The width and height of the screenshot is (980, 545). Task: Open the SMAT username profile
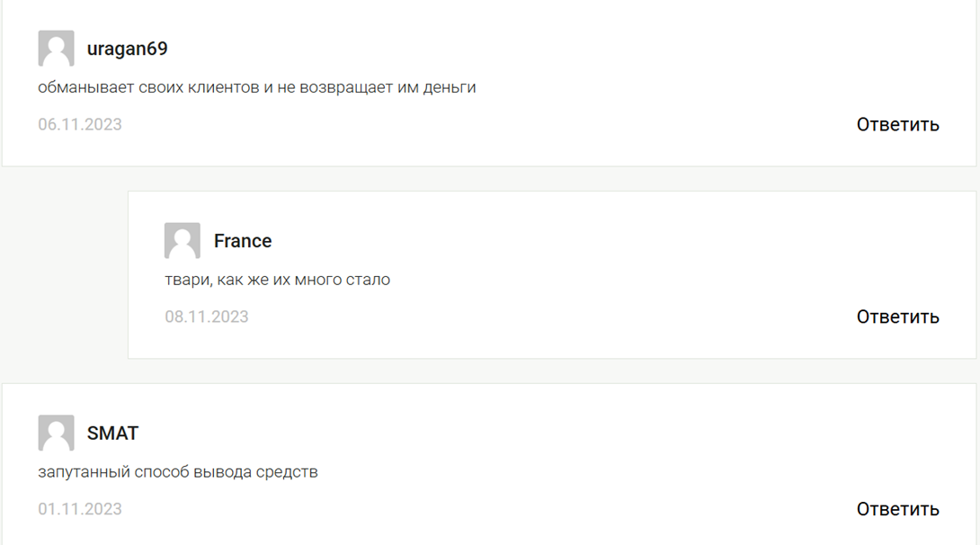[x=112, y=433]
